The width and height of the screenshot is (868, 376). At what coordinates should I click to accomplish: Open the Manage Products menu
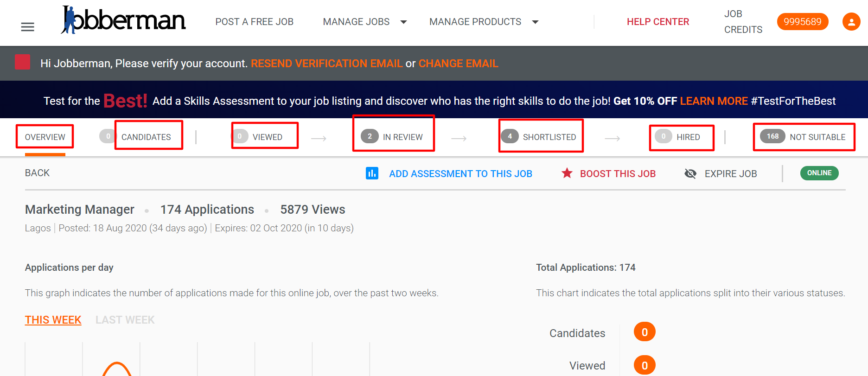(475, 22)
